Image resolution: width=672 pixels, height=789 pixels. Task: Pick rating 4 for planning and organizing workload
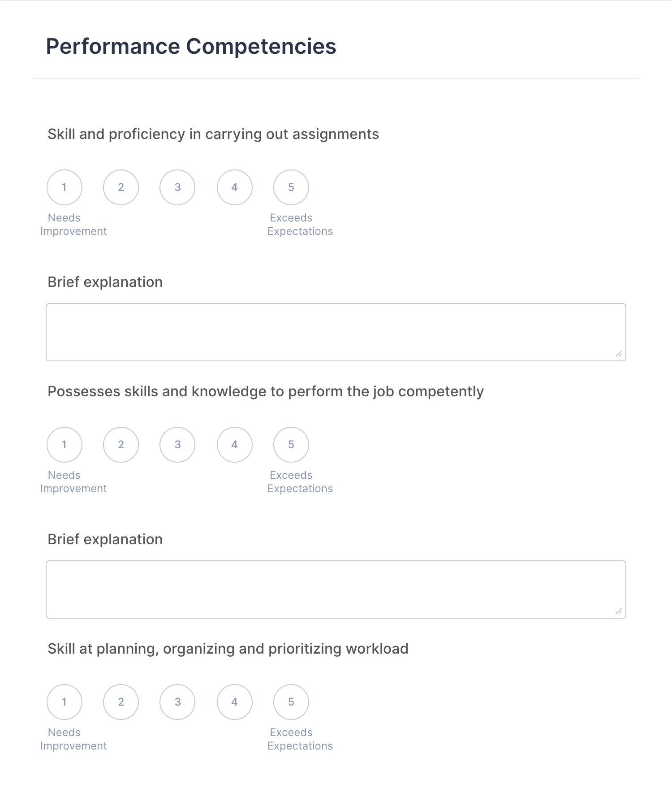point(235,702)
